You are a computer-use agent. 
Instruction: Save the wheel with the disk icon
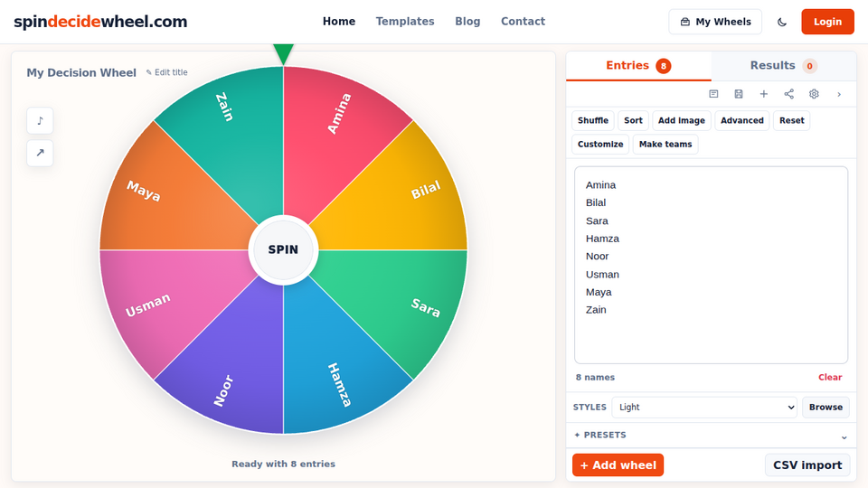[x=739, y=94]
